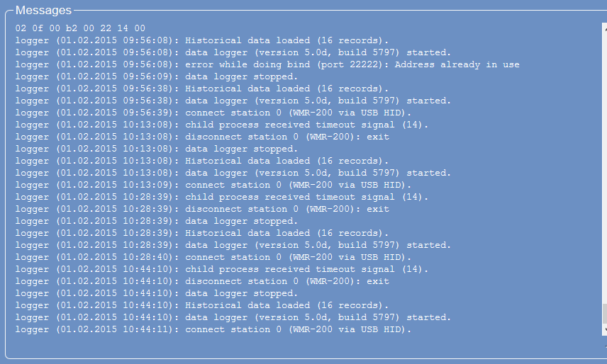Click the Messages panel title label
This screenshot has width=607, height=364.
pos(43,11)
